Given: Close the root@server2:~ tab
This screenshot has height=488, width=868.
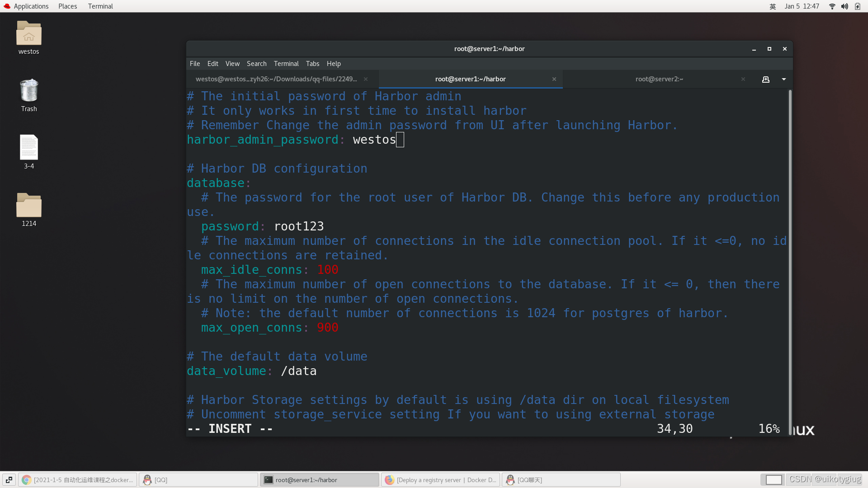Looking at the screenshot, I should click(x=743, y=79).
